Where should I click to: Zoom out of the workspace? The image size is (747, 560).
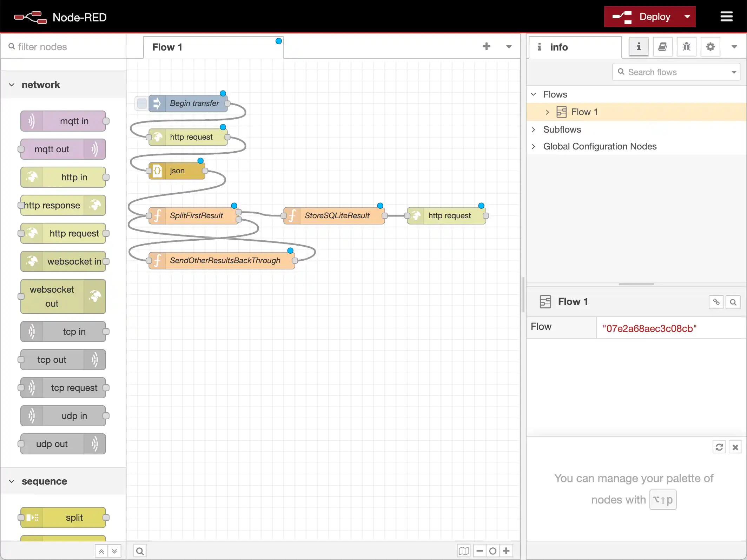(x=480, y=551)
